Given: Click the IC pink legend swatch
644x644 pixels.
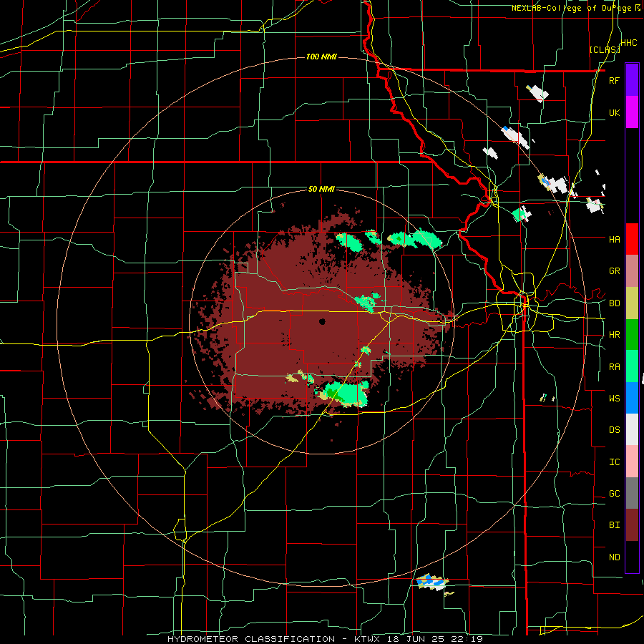Looking at the screenshot, I should (632, 462).
